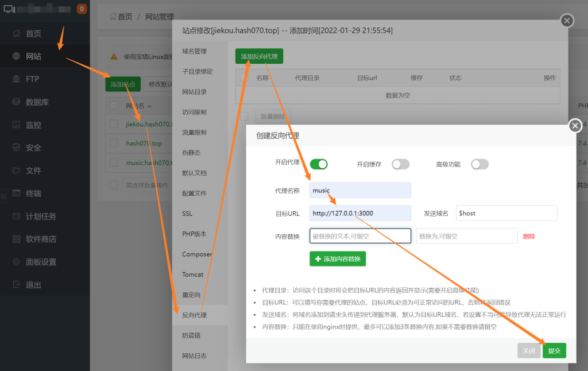Viewport: 588px width, 371px height.
Task: Open 监控 via its chart icon
Action: (16, 125)
